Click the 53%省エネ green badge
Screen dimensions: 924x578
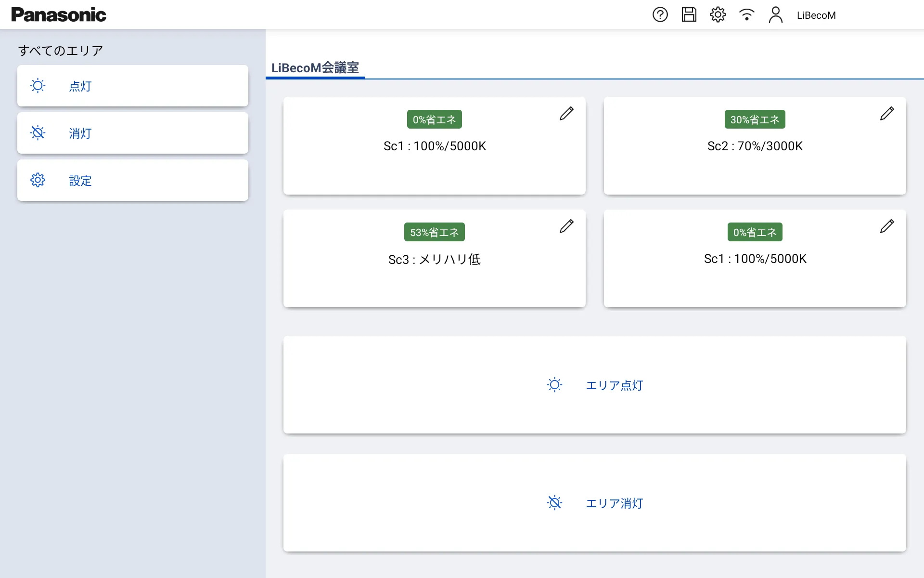[x=434, y=232]
